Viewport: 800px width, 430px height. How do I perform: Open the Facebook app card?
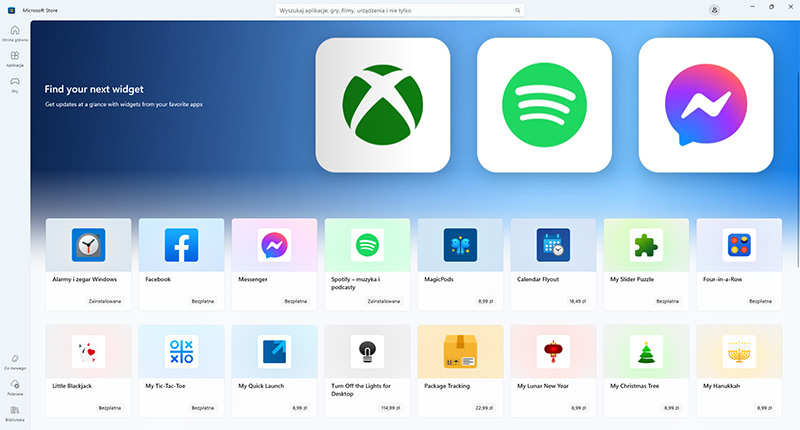coord(181,264)
